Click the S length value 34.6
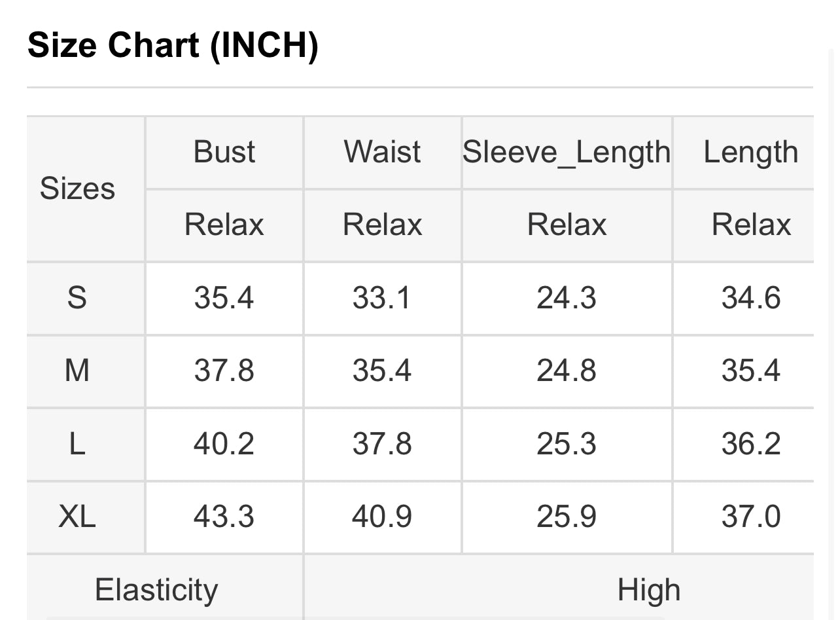 click(750, 298)
